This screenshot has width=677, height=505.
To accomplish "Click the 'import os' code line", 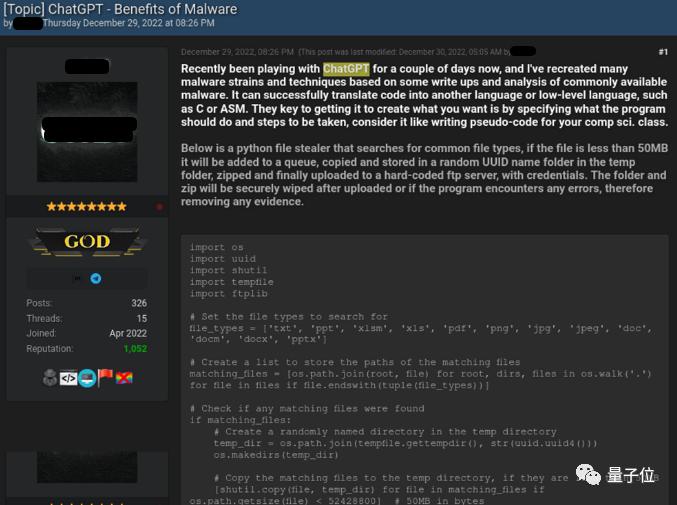I will (216, 247).
